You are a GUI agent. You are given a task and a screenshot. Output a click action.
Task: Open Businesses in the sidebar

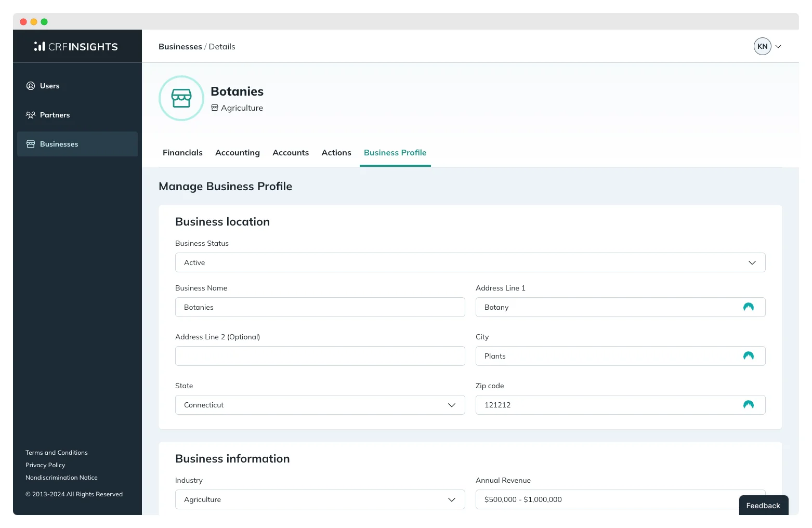pos(77,144)
